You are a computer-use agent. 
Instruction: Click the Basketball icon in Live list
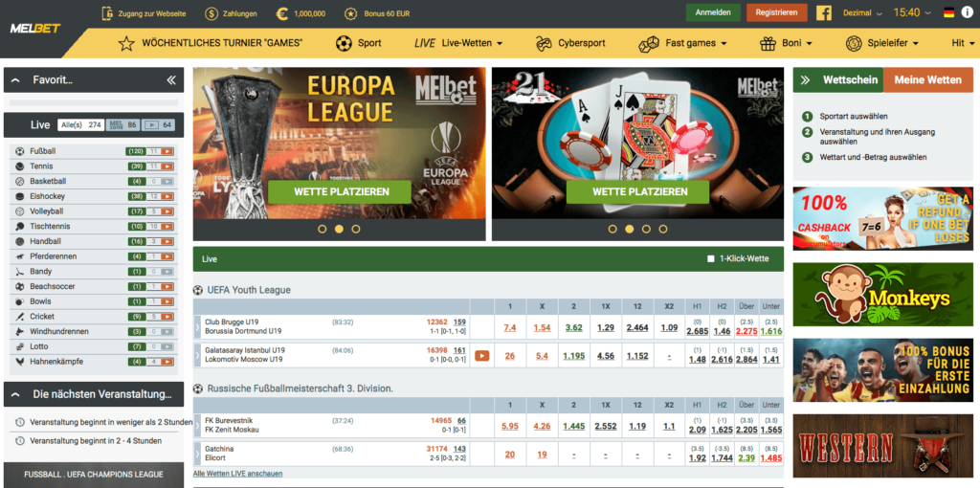[x=19, y=181]
